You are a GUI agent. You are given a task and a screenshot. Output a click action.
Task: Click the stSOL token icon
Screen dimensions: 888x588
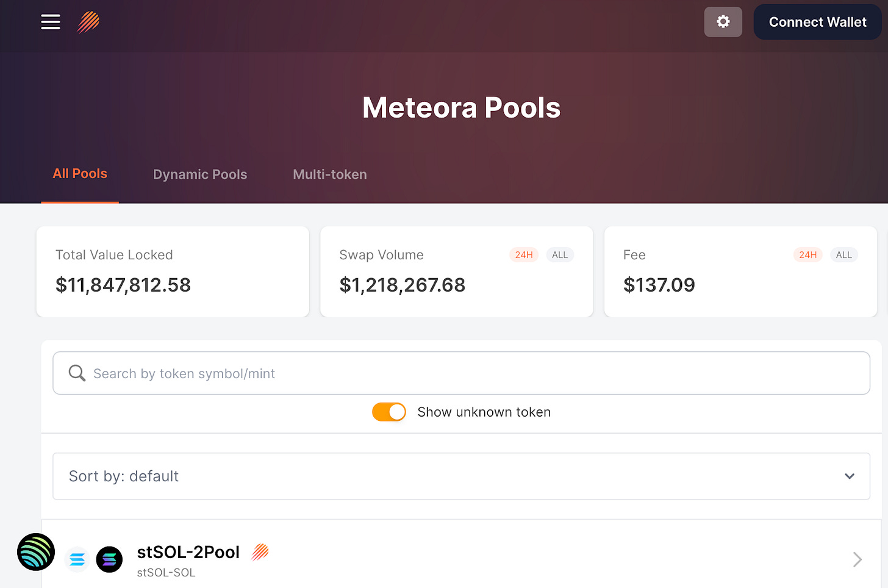tap(36, 552)
